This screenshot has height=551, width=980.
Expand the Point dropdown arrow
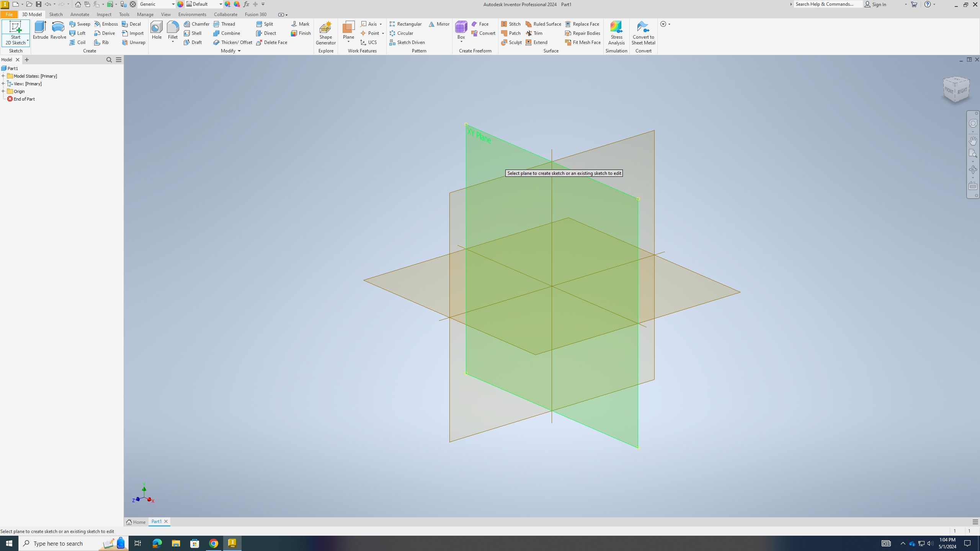tap(383, 33)
